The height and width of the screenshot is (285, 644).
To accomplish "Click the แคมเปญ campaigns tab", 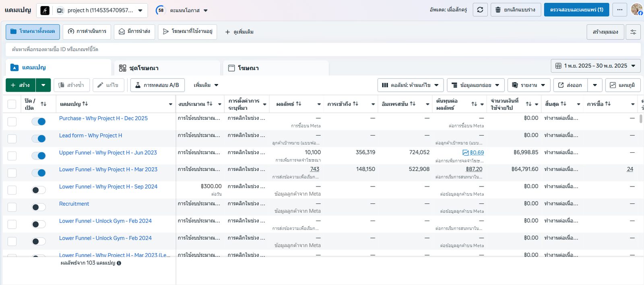I will pyautogui.click(x=58, y=68).
